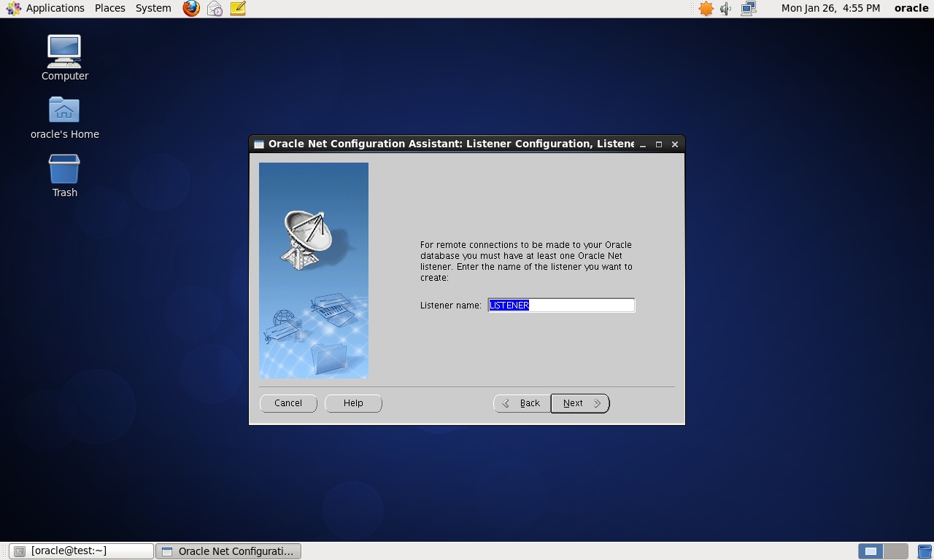Select Oracle Net Configuration taskbar item
Viewport: 934px width, 560px height.
tap(228, 551)
